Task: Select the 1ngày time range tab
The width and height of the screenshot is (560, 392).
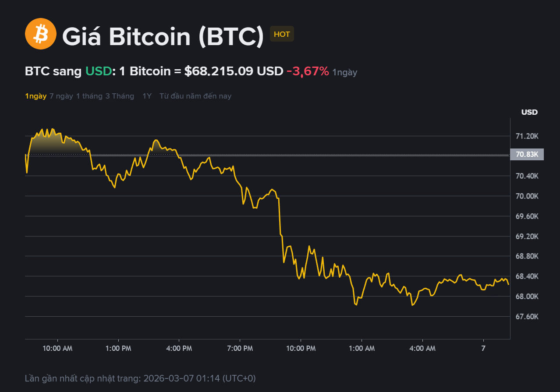Action: tap(35, 96)
